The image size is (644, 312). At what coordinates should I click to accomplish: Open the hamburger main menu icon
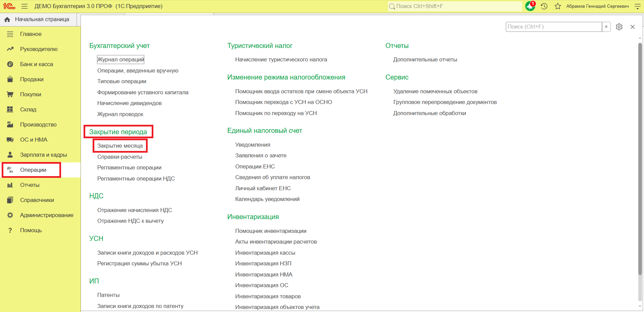click(24, 6)
